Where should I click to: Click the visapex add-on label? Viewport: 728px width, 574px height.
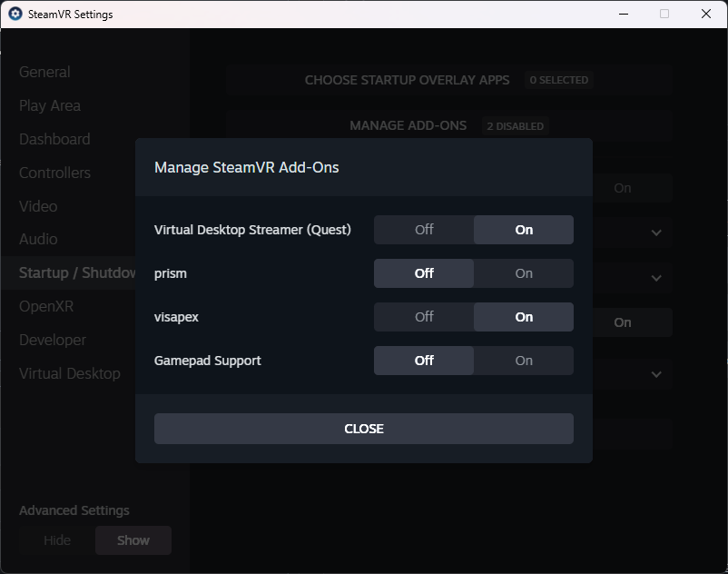click(x=176, y=317)
